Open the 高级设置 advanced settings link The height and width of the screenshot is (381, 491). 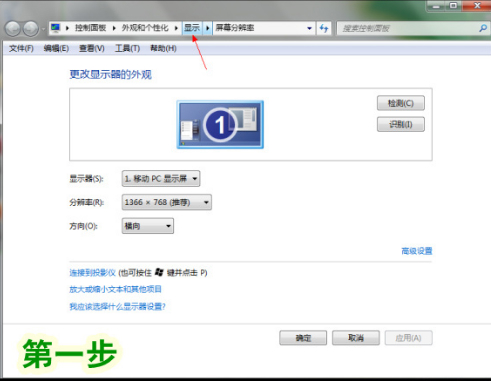click(417, 251)
